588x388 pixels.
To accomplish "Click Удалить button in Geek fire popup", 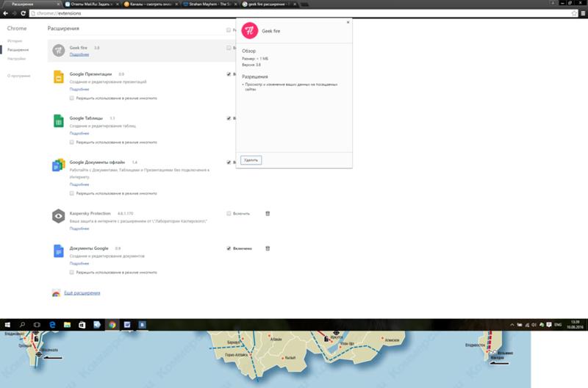I will click(x=251, y=160).
